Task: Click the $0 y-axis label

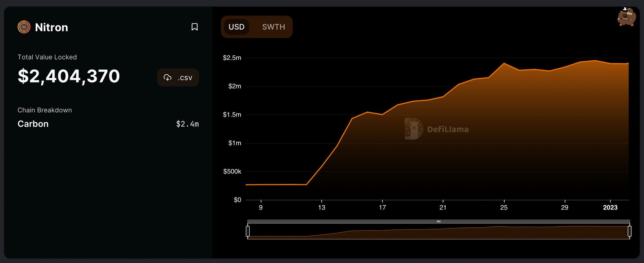Action: (x=237, y=200)
